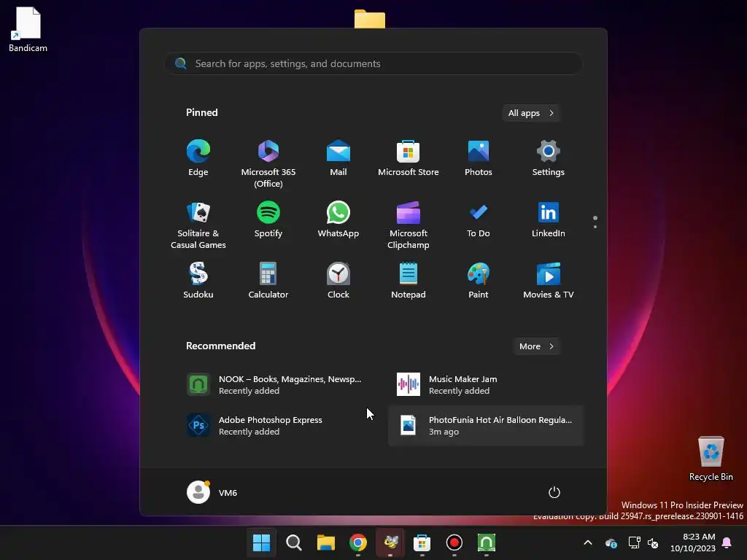Go to the next page of pinned apps

pos(595,227)
